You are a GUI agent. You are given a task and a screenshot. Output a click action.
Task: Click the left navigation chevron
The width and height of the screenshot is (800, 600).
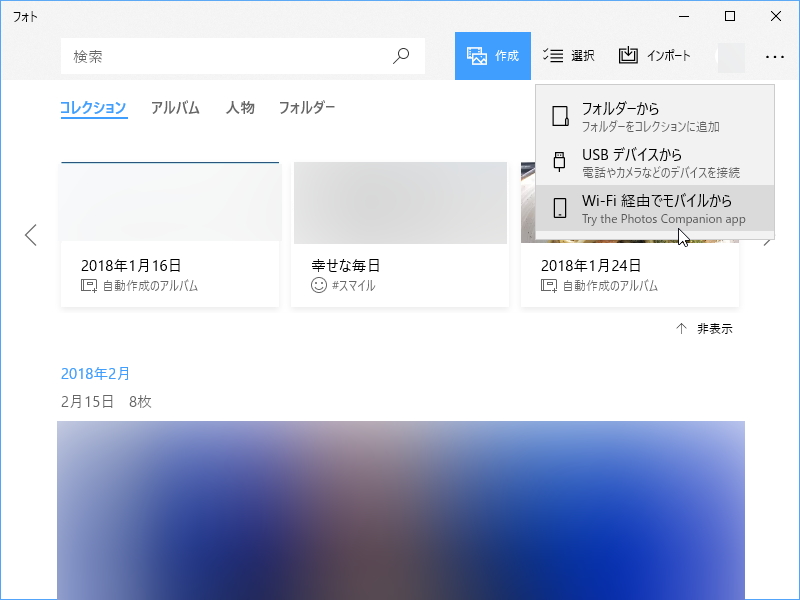point(31,234)
